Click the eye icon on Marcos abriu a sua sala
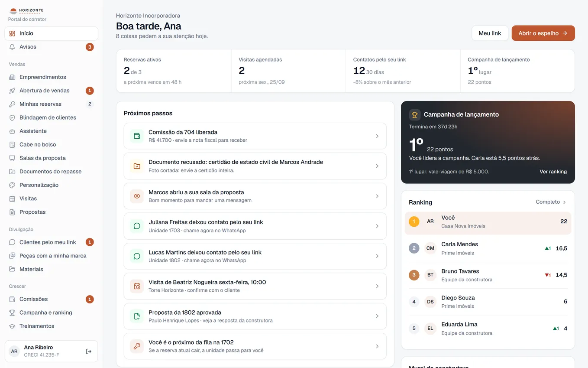Image resolution: width=588 pixels, height=368 pixels. [137, 196]
